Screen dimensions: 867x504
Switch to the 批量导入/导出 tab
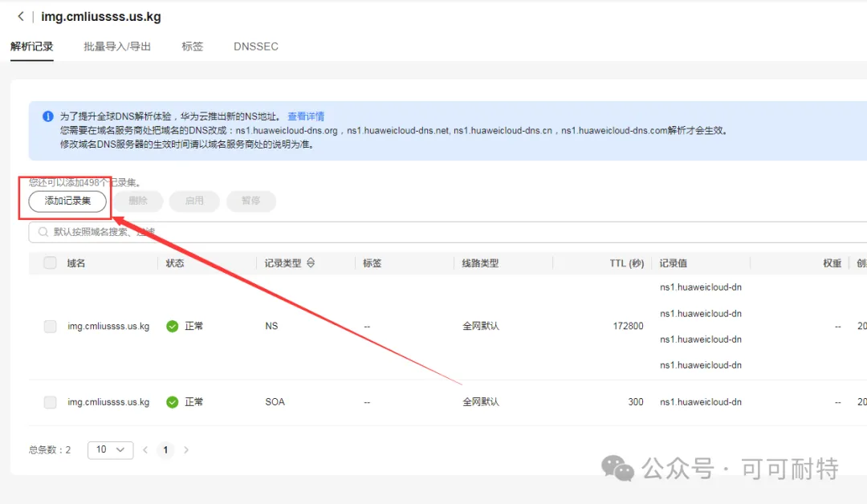coord(117,47)
